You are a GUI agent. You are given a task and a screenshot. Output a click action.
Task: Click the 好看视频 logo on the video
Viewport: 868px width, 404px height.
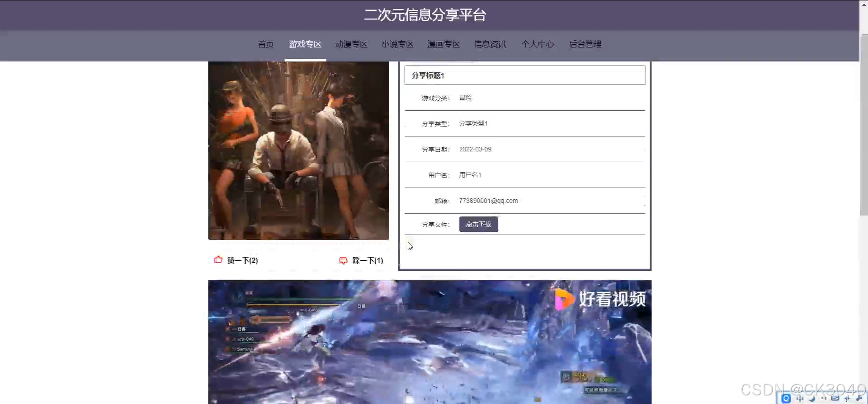coord(600,299)
